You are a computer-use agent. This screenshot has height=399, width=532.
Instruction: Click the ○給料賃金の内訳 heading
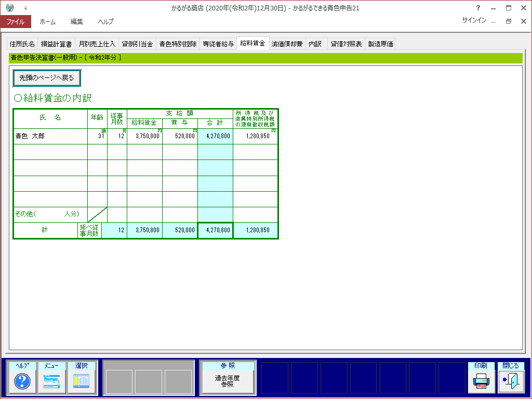click(x=52, y=98)
